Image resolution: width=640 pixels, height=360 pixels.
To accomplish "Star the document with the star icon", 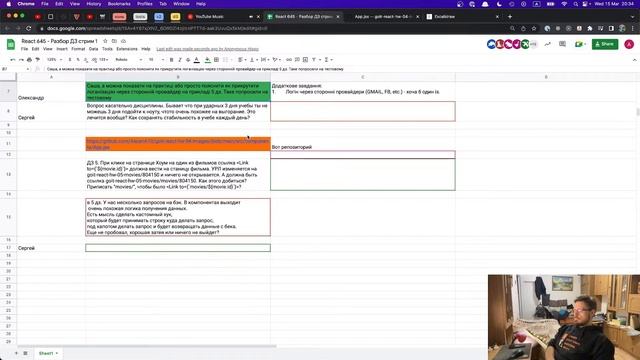I will coord(105,41).
